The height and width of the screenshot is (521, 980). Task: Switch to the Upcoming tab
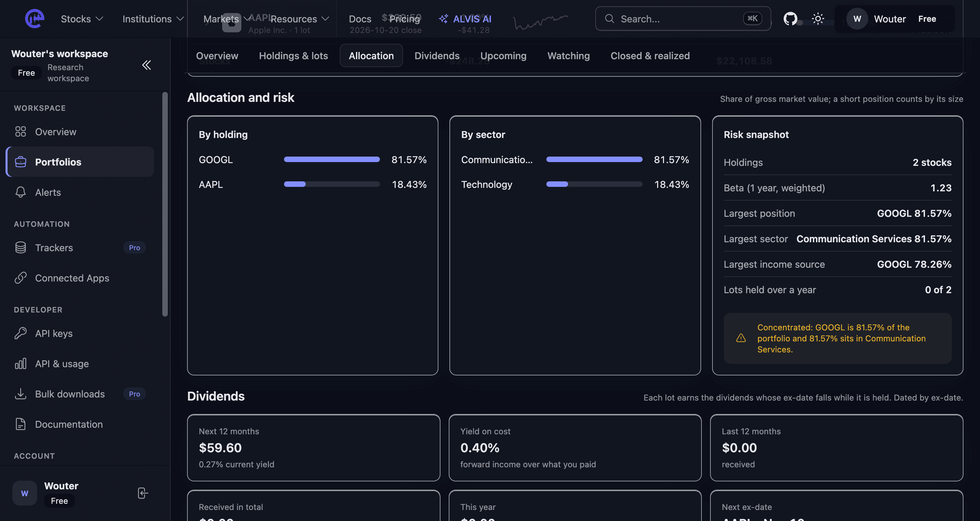(x=503, y=56)
